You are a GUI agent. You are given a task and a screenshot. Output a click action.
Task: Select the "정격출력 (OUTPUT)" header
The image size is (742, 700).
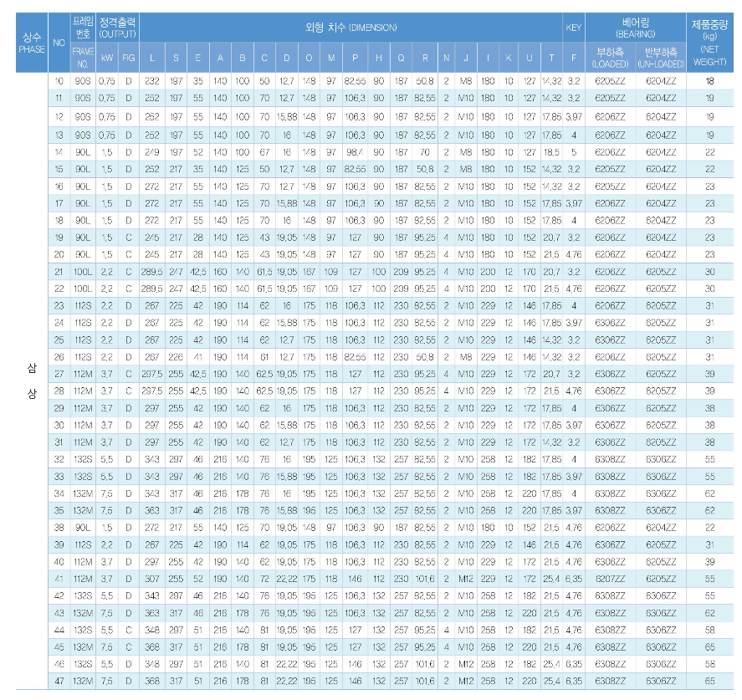117,28
